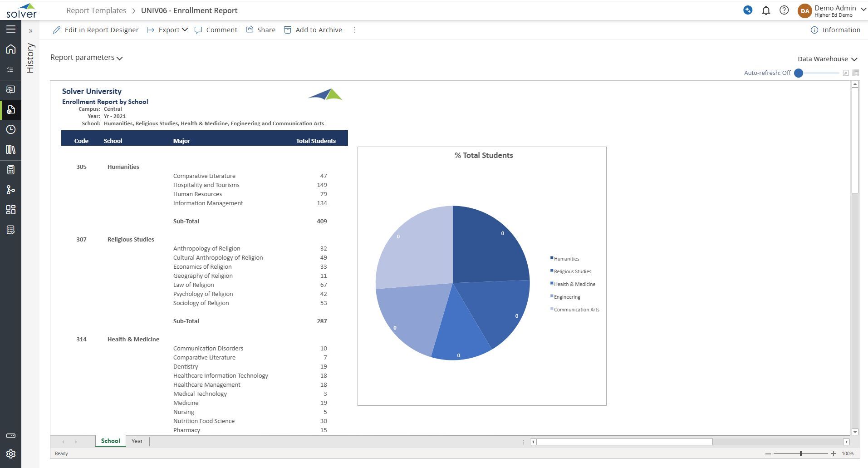Screen dimensions: 868x468
Task: Toggle the Auto-refresh switch
Action: tap(799, 73)
